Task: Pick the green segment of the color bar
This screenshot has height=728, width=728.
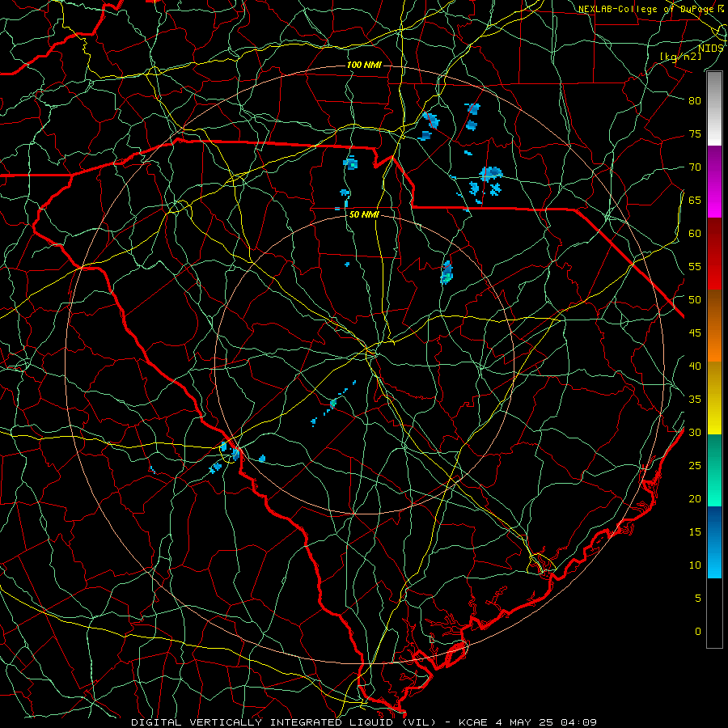Action: 714,470
